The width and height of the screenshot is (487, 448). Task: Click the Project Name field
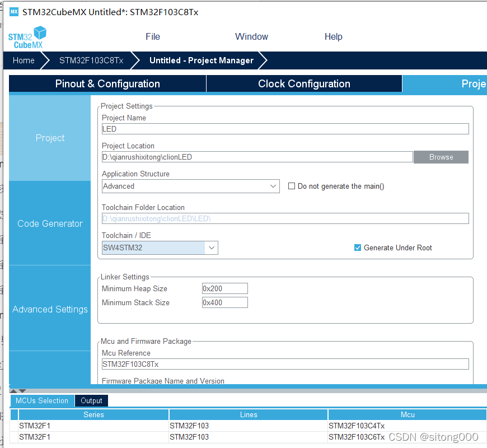coord(285,129)
